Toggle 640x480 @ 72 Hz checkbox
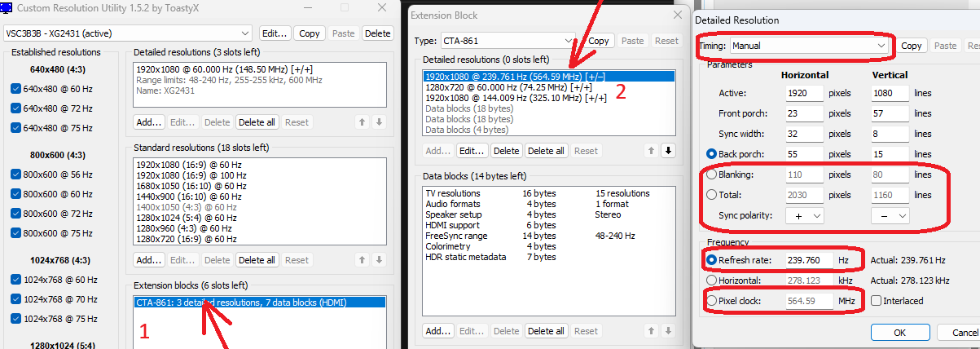Screen dimensions: 980x349 point(17,108)
